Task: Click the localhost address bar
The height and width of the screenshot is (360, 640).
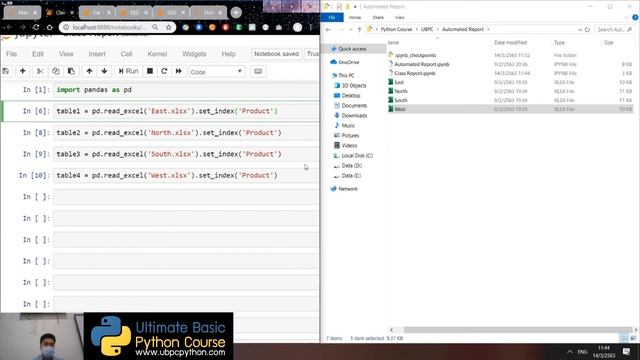Action: [109, 27]
